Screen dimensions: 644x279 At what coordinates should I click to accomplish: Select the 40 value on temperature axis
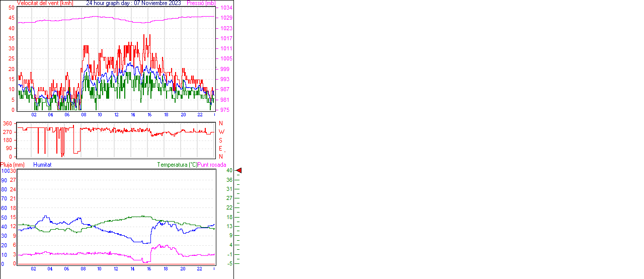pos(229,171)
